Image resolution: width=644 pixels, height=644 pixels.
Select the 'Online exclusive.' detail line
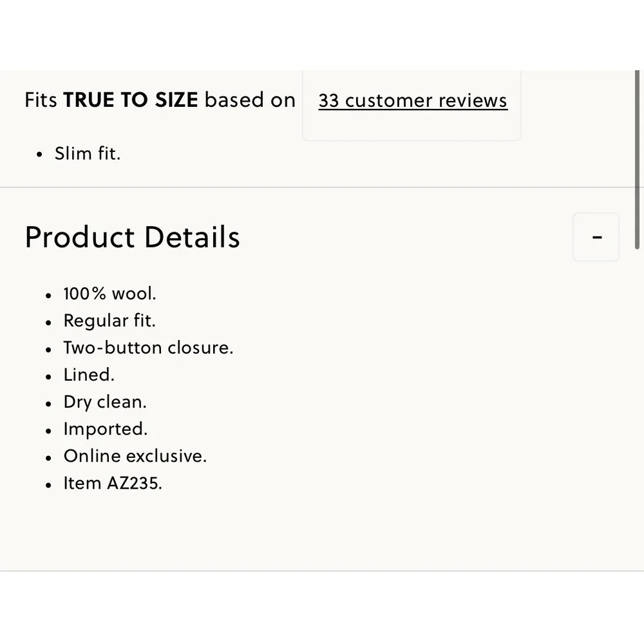pyautogui.click(x=135, y=456)
